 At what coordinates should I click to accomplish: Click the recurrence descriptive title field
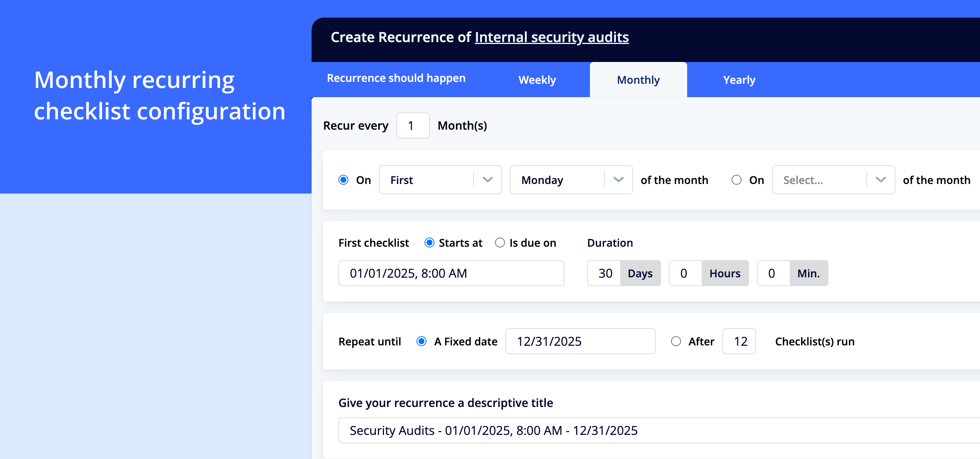[651, 430]
